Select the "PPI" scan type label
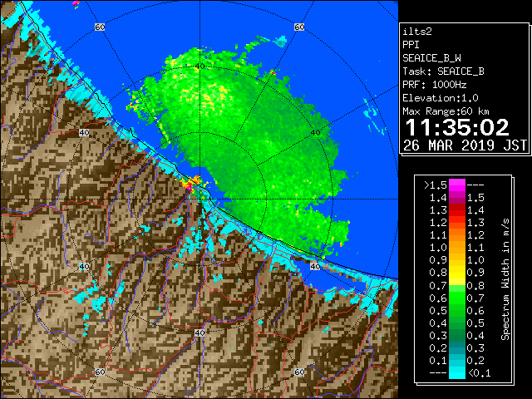Screen dimensions: 532x399 click(411, 45)
